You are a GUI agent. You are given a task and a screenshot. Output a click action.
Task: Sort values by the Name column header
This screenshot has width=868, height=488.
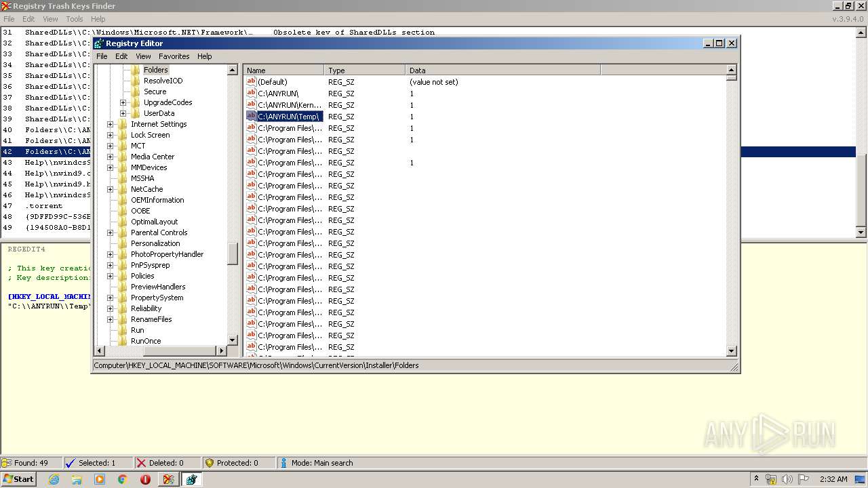click(x=283, y=70)
